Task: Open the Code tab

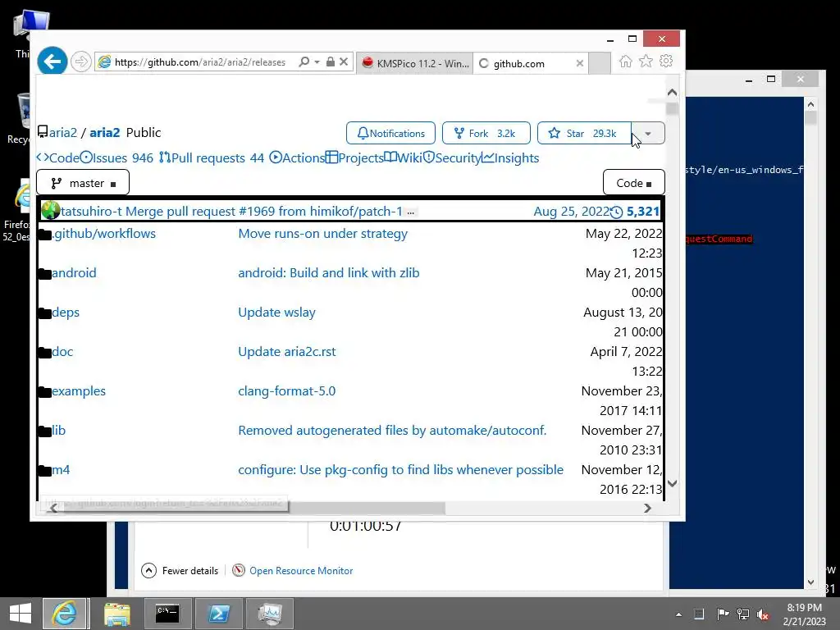Action: coord(58,158)
